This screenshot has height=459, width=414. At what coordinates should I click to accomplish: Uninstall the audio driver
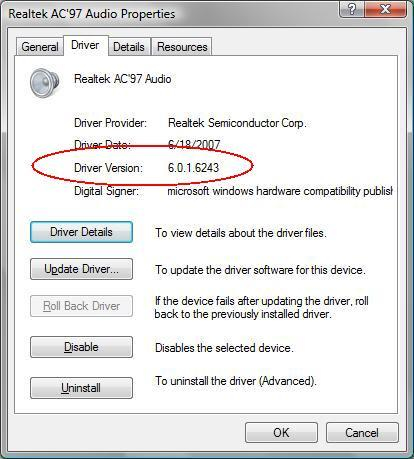81,388
